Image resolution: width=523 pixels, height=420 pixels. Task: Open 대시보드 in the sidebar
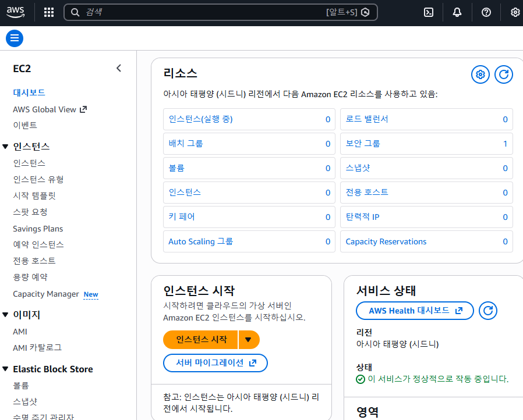(x=29, y=92)
